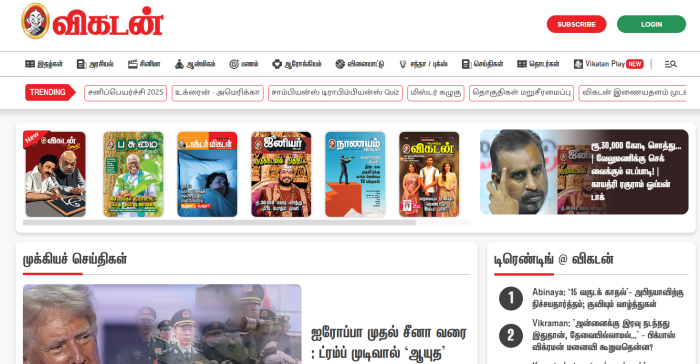Image resolution: width=700 pixels, height=364 pixels.
Task: Open the ஜூனியர் விகடன் magazine cover
Action: click(x=281, y=174)
